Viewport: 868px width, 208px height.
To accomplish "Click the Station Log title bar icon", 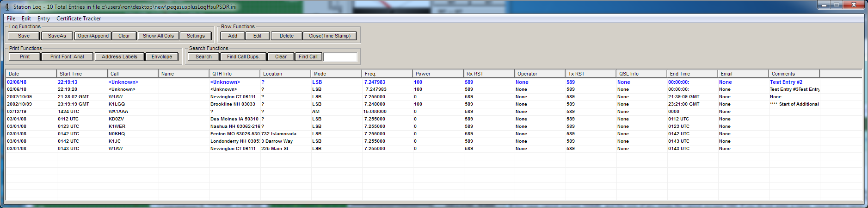I will coord(7,7).
